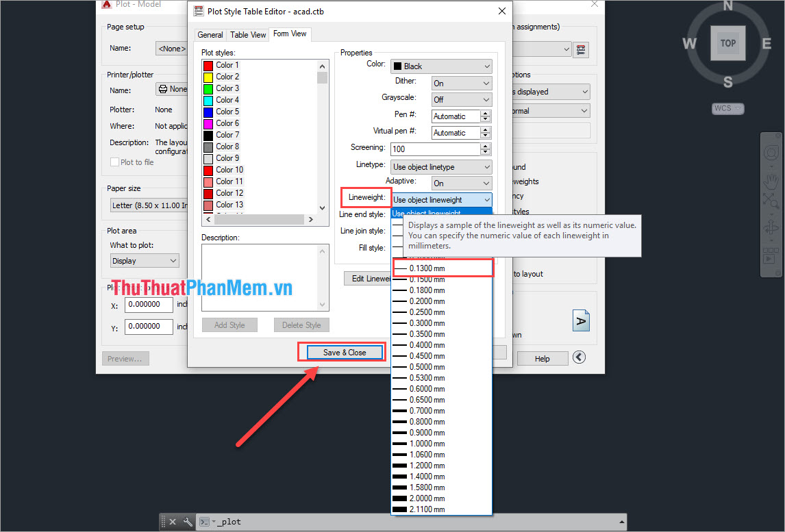This screenshot has width=785, height=532.
Task: Click the AutoCAD logo in the Plot dialog
Action: (106, 5)
